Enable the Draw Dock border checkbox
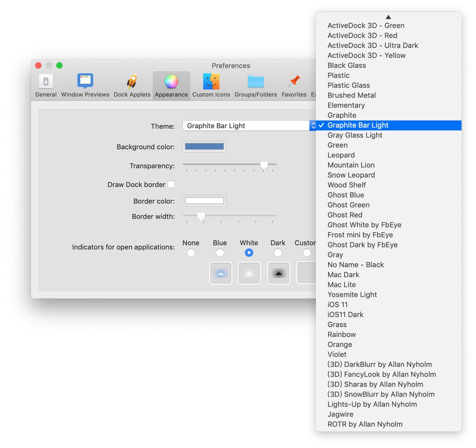476x448 pixels. click(171, 184)
